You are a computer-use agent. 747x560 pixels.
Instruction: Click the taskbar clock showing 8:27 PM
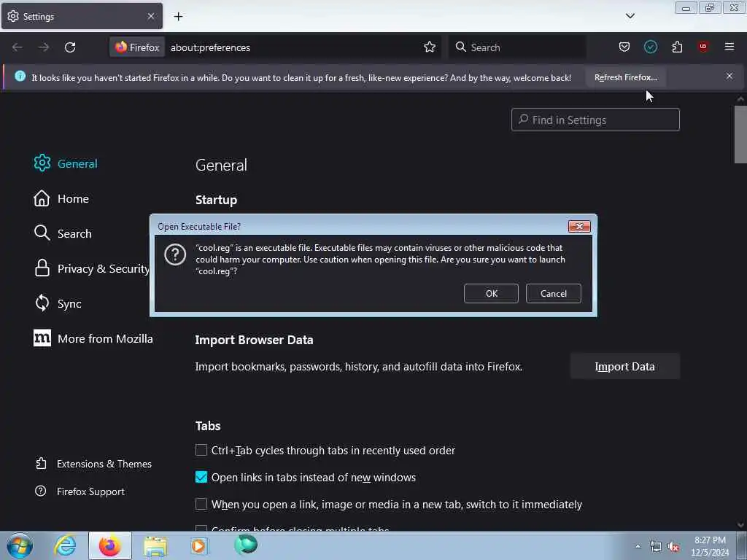pos(710,546)
